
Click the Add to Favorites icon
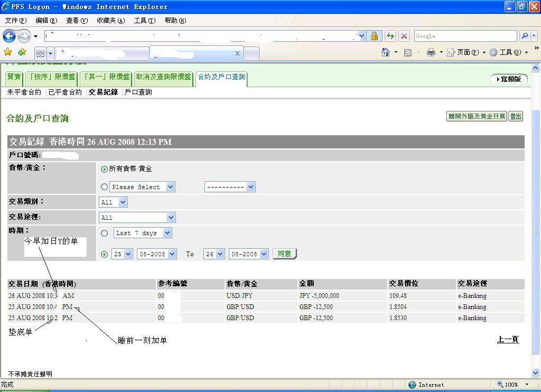(x=22, y=52)
